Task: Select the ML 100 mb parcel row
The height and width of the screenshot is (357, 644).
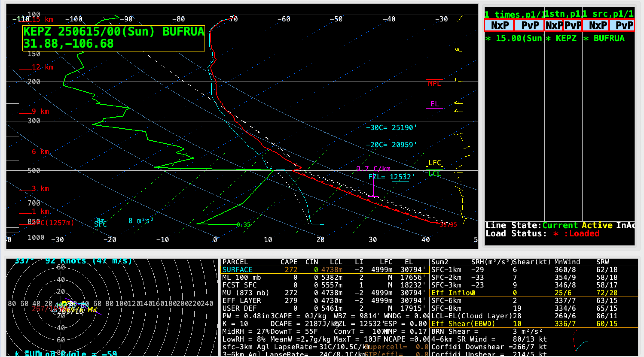Action: 325,278
